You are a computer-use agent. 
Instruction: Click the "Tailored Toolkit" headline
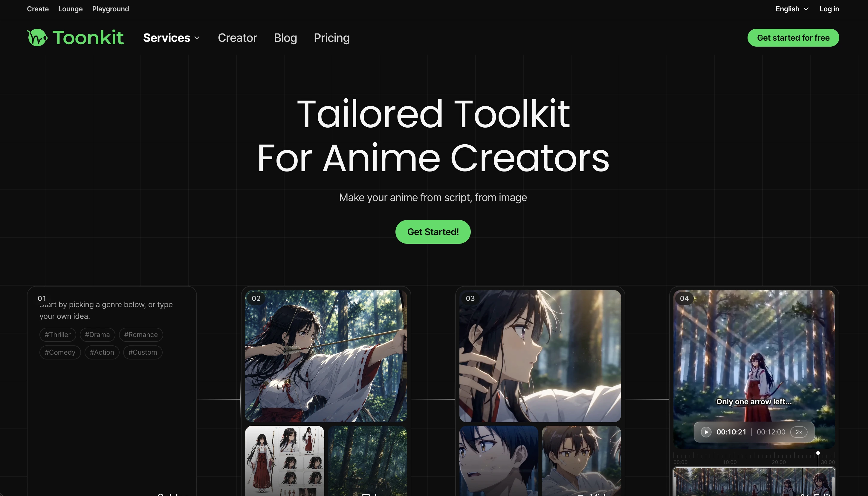click(433, 114)
